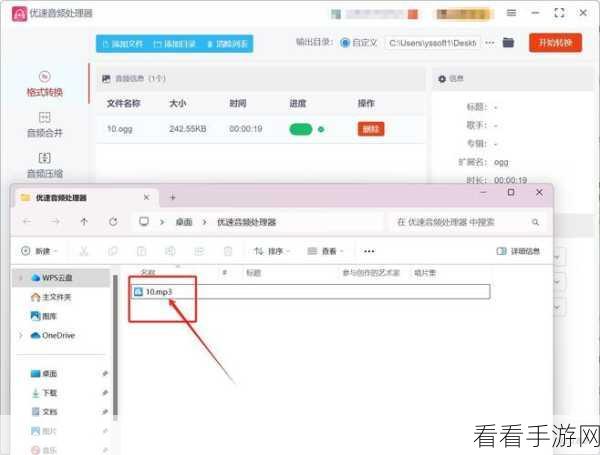Unpin 下载 using its pin icon

pyautogui.click(x=105, y=393)
